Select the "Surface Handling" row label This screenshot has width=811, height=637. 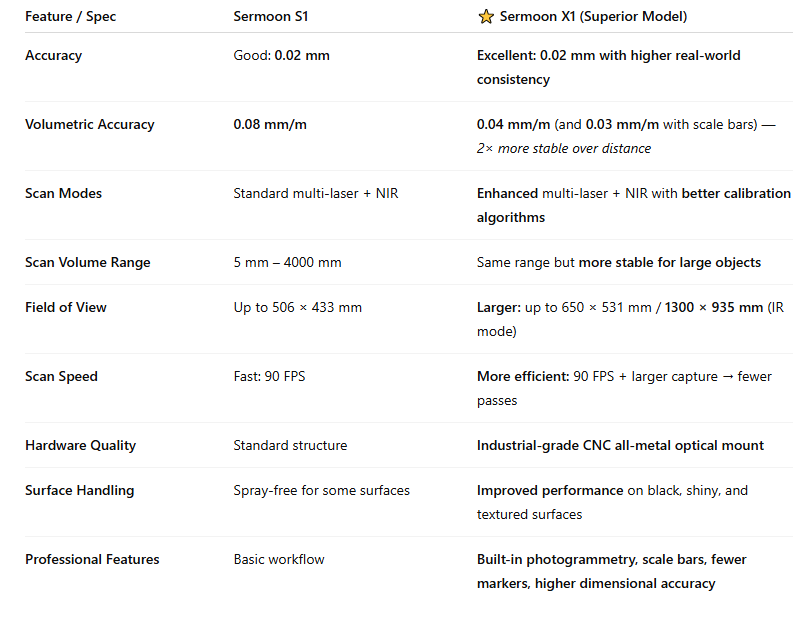coord(79,491)
